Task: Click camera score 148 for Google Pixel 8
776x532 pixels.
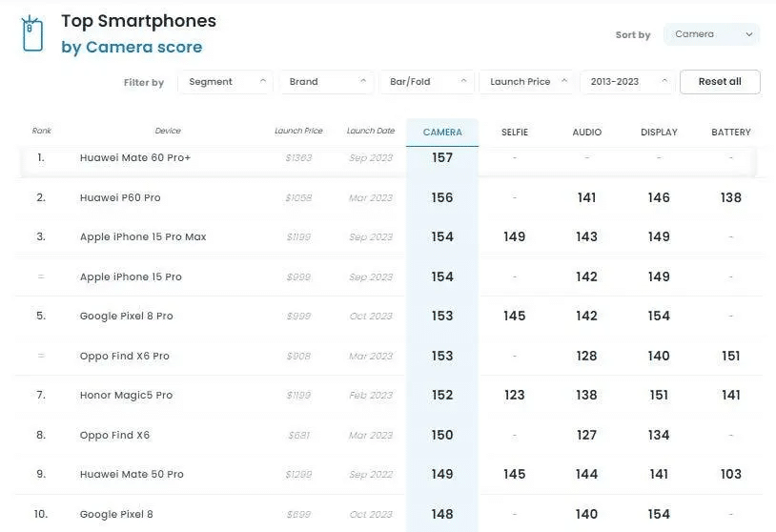Action: click(x=442, y=514)
